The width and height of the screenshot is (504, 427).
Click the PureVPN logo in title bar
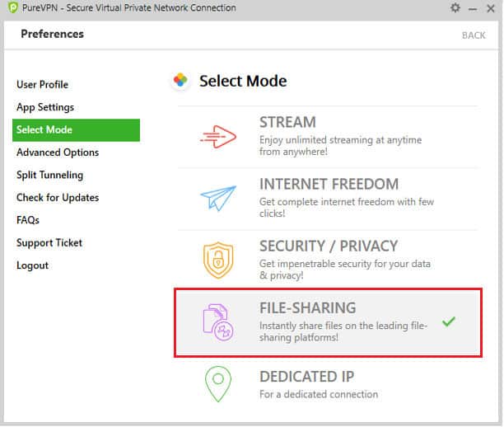pyautogui.click(x=11, y=8)
